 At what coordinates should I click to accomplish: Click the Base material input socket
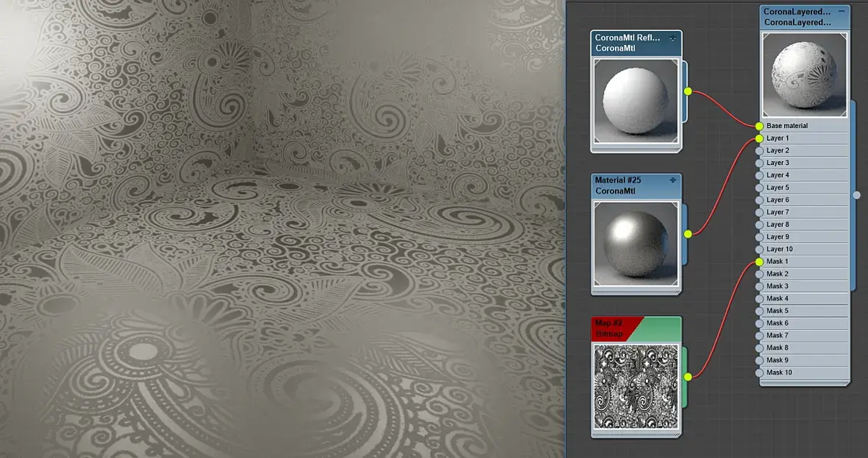click(x=759, y=126)
